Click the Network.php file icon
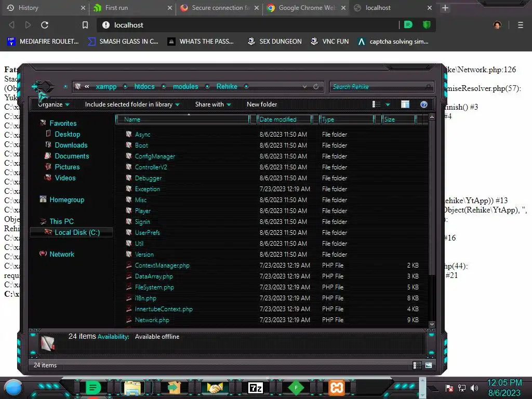The height and width of the screenshot is (399, 532). [x=129, y=320]
